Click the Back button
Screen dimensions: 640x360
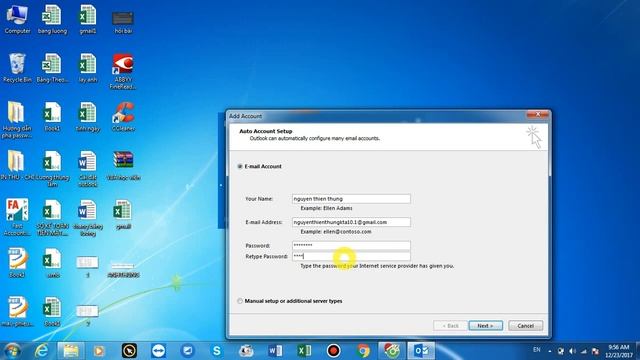pos(450,326)
